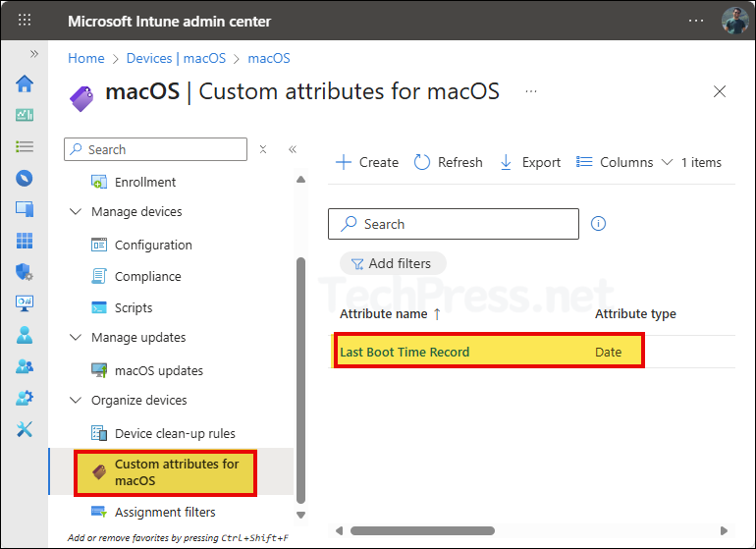Click the search info icon
The width and height of the screenshot is (756, 549).
coord(598,223)
